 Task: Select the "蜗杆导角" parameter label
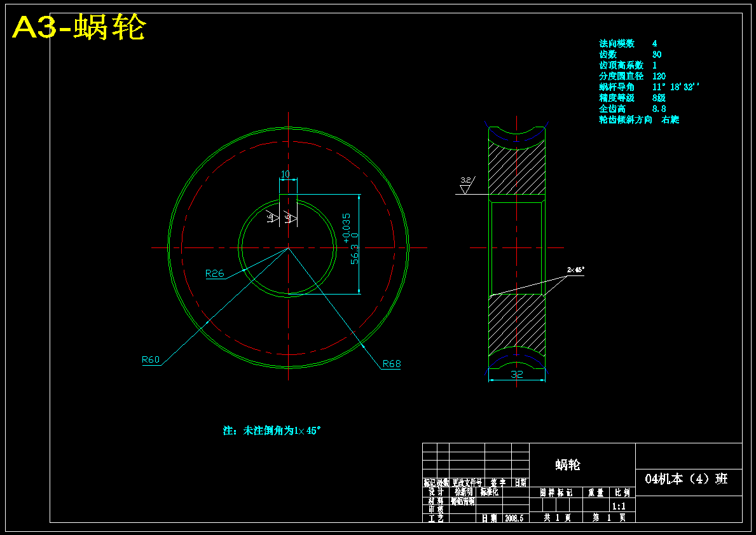click(x=617, y=87)
